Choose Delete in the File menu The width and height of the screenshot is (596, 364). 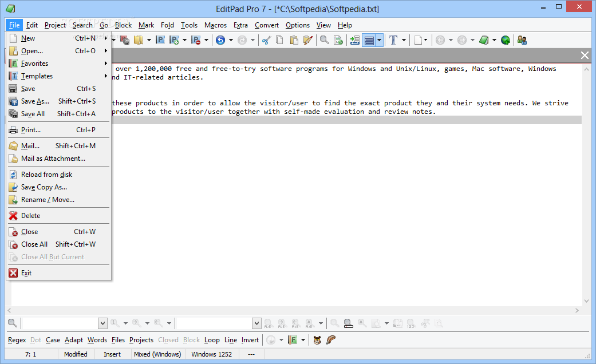coord(58,215)
